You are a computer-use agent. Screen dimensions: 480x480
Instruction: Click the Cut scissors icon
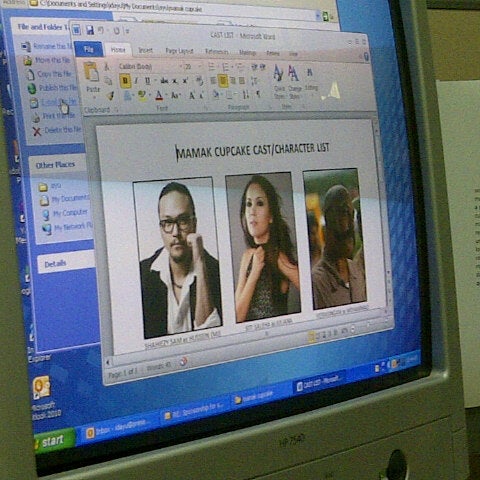pyautogui.click(x=107, y=67)
